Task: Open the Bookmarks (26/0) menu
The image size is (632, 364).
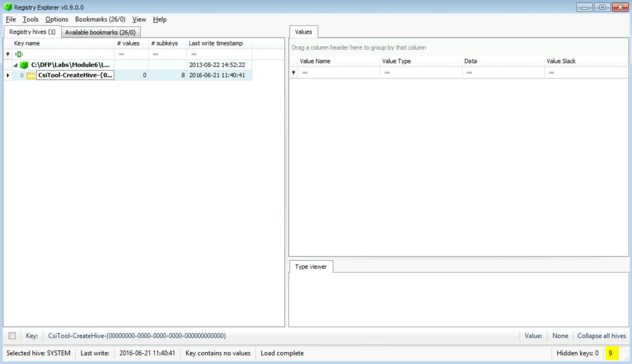Action: pyautogui.click(x=100, y=19)
